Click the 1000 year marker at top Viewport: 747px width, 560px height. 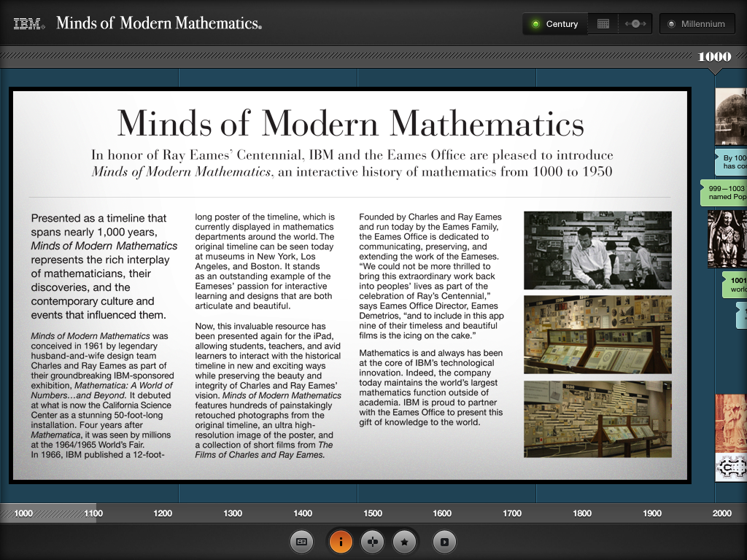click(x=714, y=57)
